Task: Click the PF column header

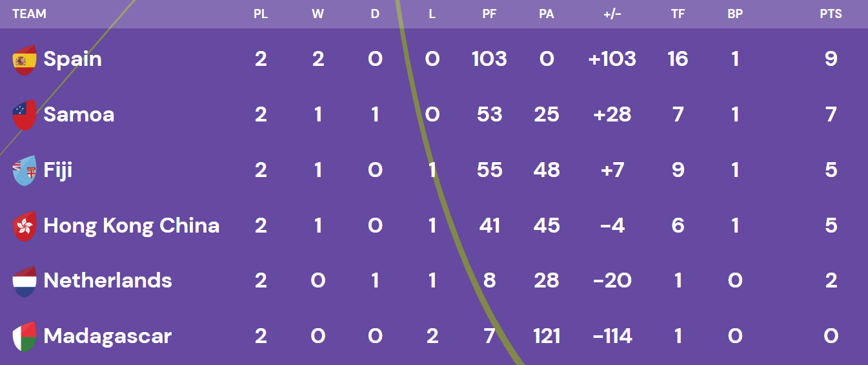Action: tap(489, 14)
